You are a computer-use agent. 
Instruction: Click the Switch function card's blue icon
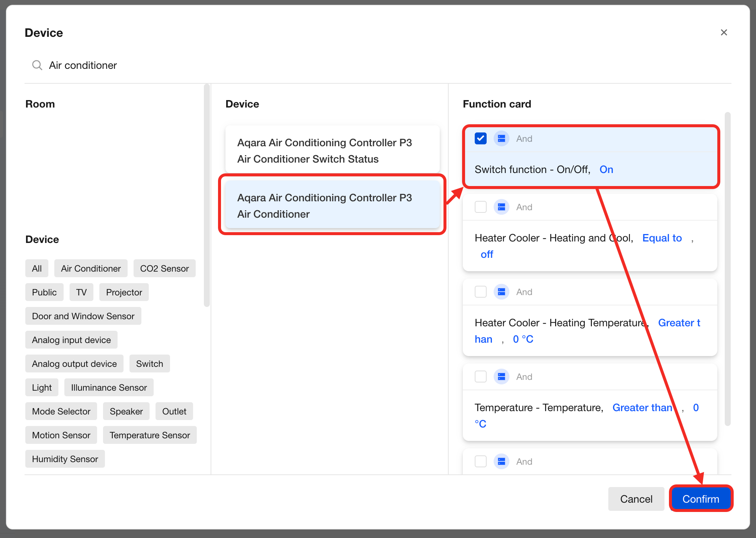click(x=501, y=139)
